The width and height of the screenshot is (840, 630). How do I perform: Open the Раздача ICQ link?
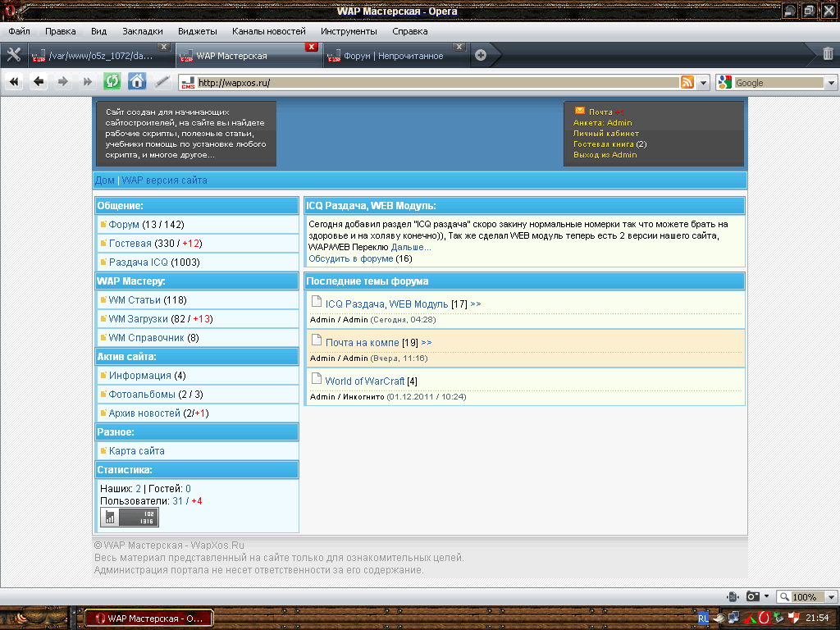138,262
